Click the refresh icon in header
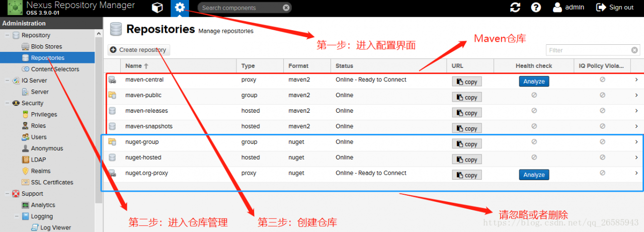This screenshot has height=232, width=644. 515,8
